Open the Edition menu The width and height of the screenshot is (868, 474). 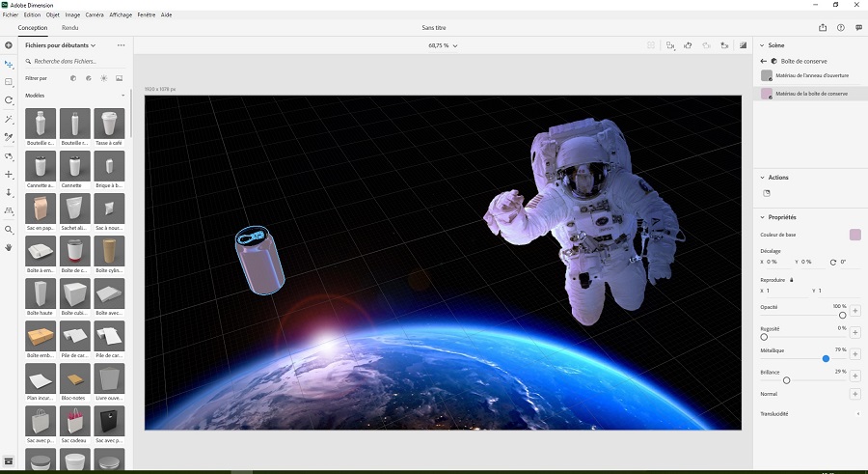click(32, 15)
